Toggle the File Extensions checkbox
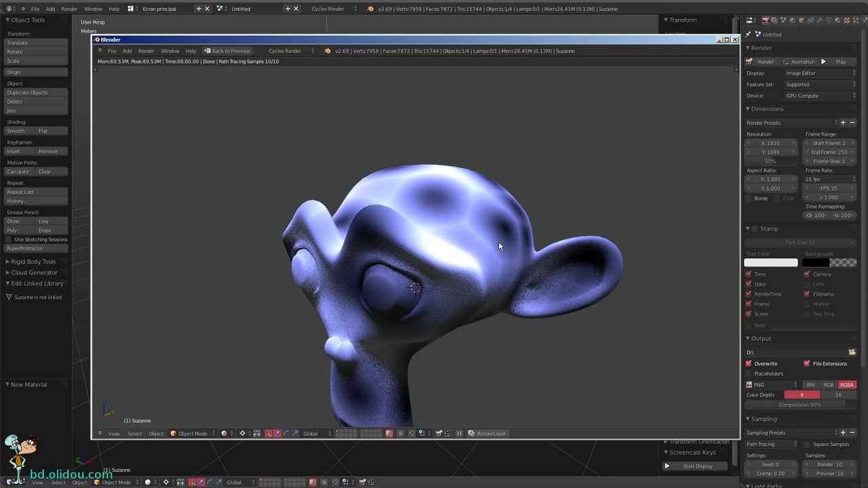 click(x=807, y=364)
